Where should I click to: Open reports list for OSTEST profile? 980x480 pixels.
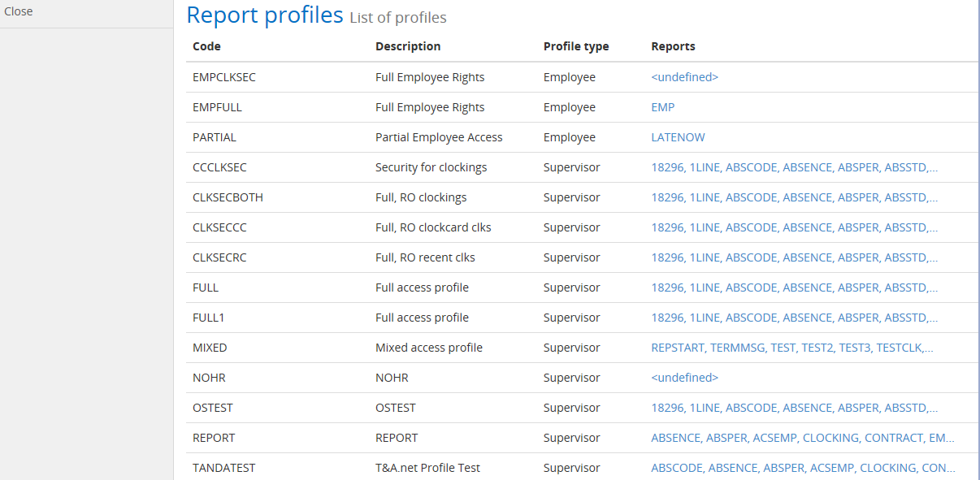pos(794,408)
